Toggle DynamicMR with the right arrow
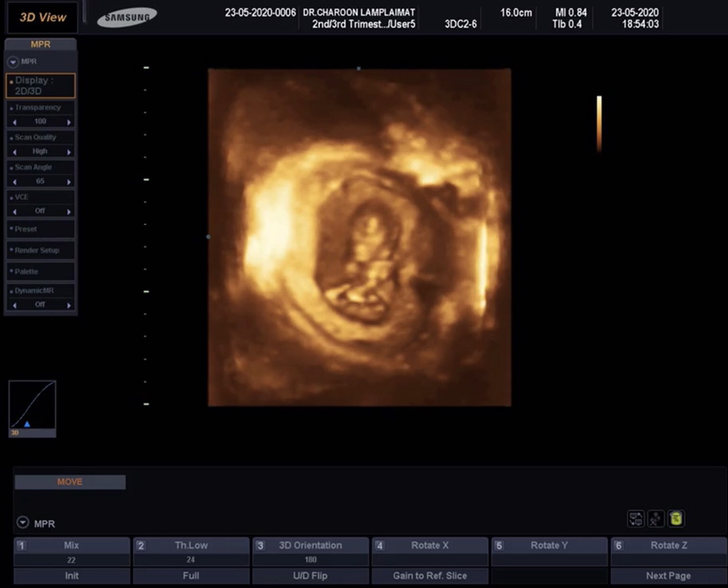728x588 pixels. click(x=69, y=305)
